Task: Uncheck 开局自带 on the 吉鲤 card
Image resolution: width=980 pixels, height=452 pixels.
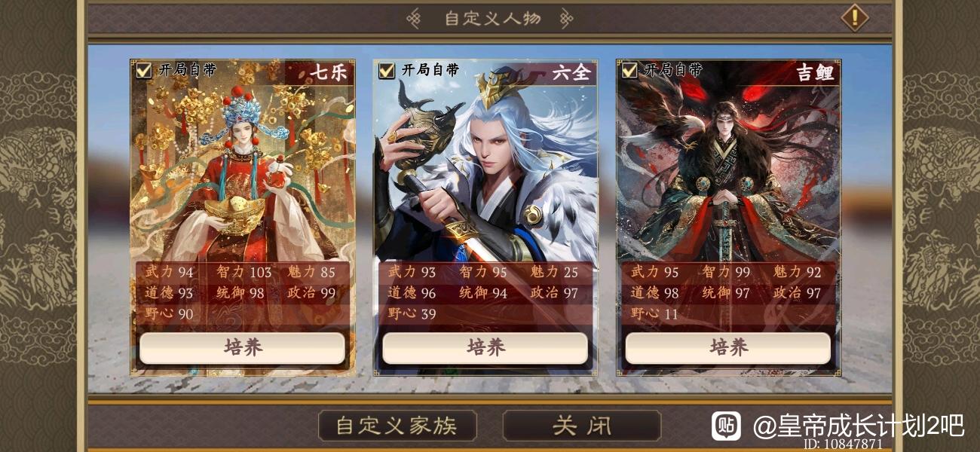Action: [x=629, y=70]
